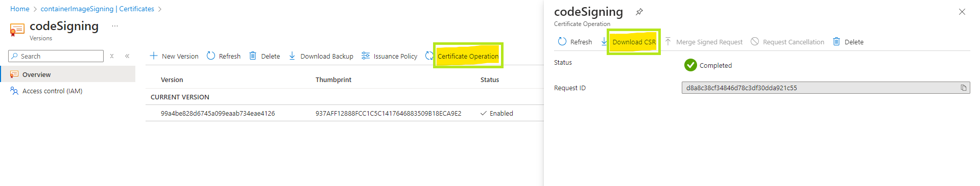Close the Certificate Operation pane
Screen dimensions: 980x186
pyautogui.click(x=962, y=12)
